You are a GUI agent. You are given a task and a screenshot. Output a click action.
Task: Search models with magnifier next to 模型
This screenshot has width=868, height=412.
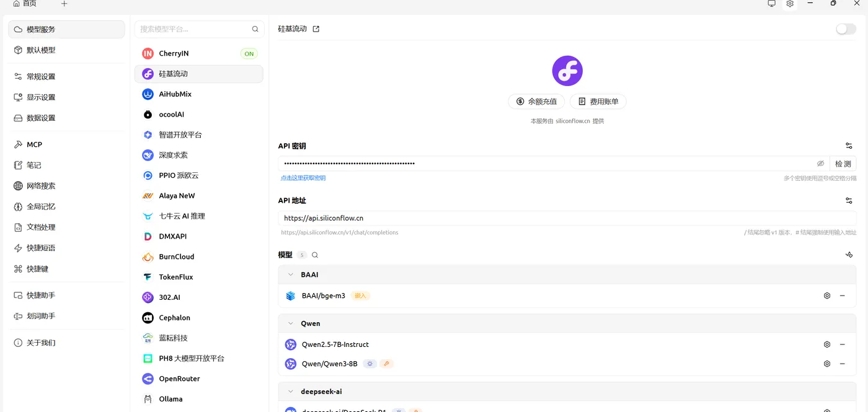(x=315, y=255)
